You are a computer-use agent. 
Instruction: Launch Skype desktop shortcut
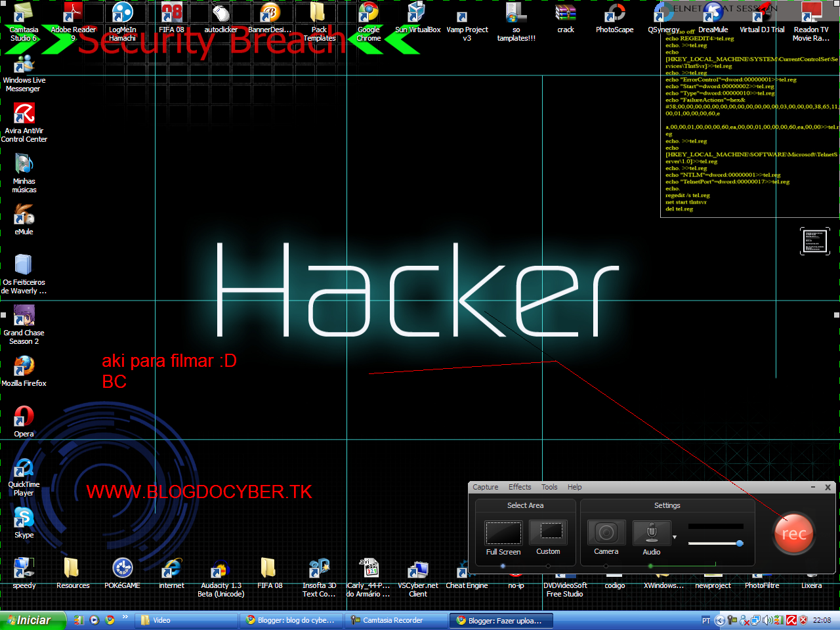tap(24, 522)
